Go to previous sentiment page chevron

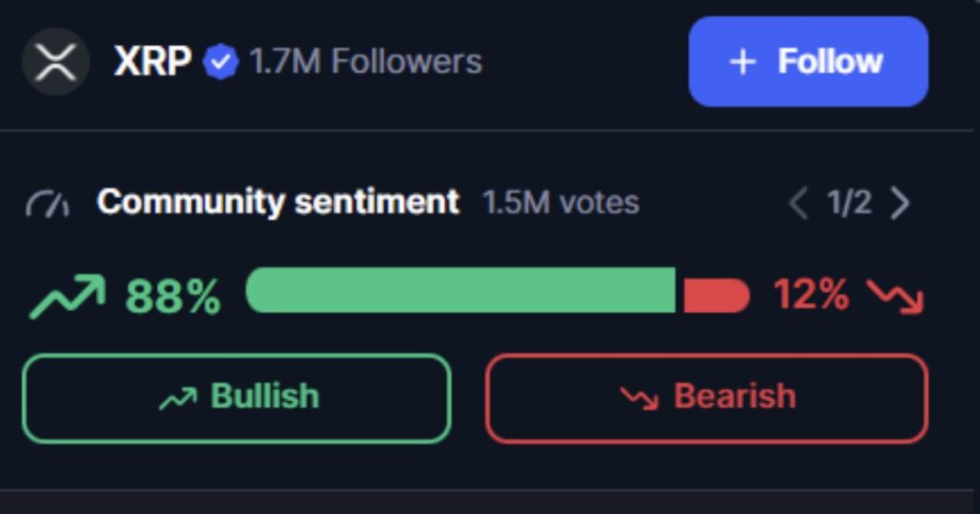(798, 203)
